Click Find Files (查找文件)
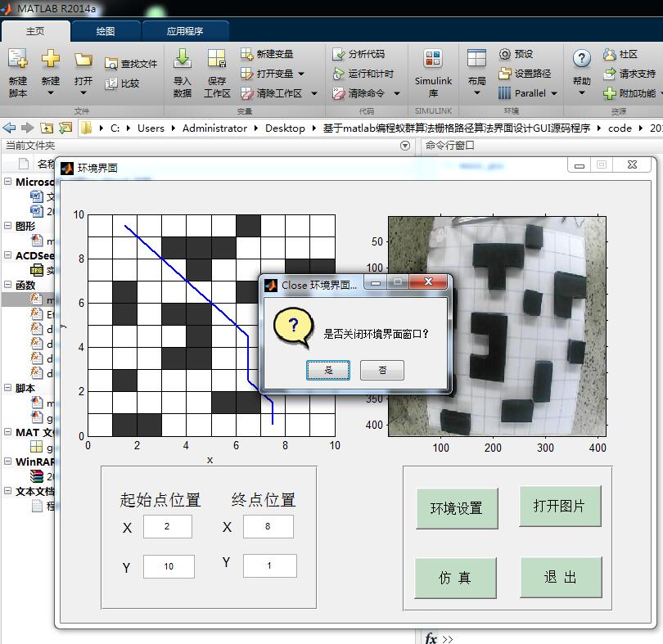This screenshot has width=663, height=644. tap(131, 64)
